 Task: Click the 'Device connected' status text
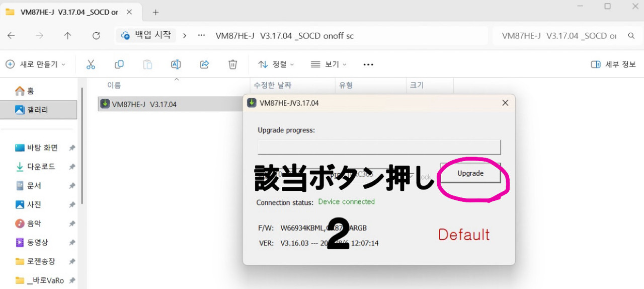pyautogui.click(x=347, y=202)
